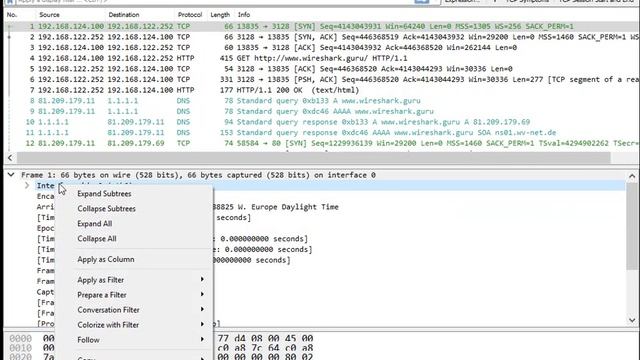Select packet 11 DNS response SOA
Viewport: 640px width, 360px height.
[322, 133]
